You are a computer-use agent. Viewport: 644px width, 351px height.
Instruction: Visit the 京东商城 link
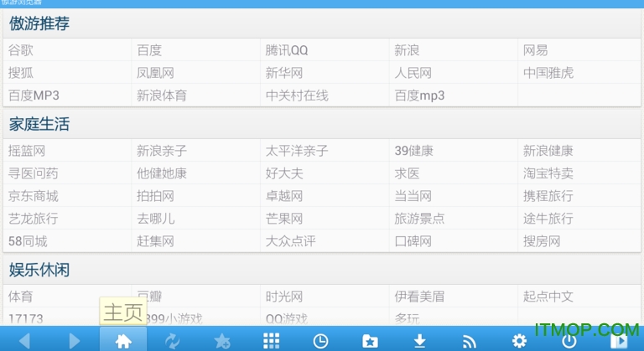click(x=34, y=196)
